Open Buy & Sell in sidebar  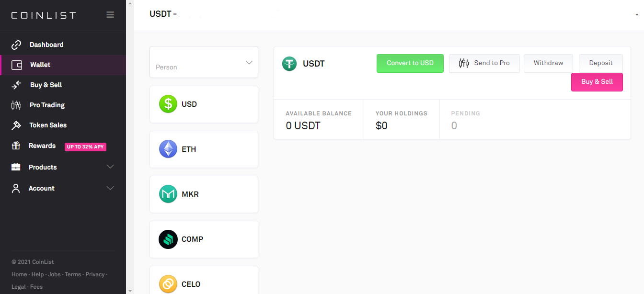(46, 85)
